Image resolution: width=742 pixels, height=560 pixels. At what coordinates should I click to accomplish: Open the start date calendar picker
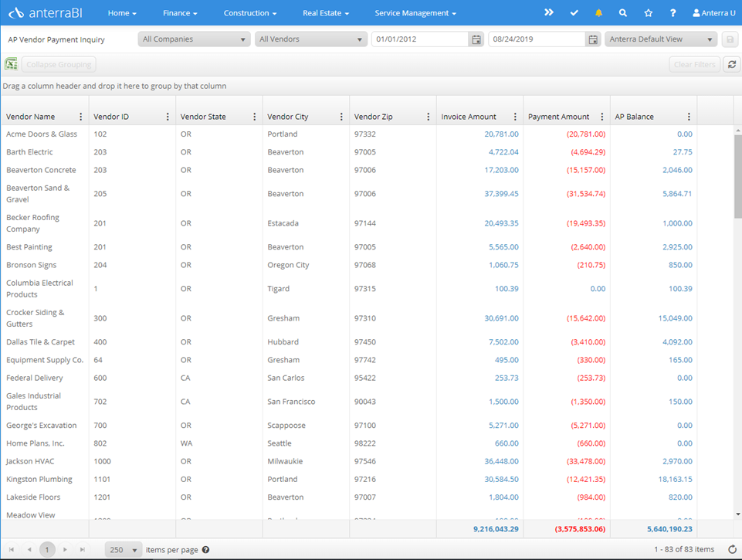pos(476,39)
